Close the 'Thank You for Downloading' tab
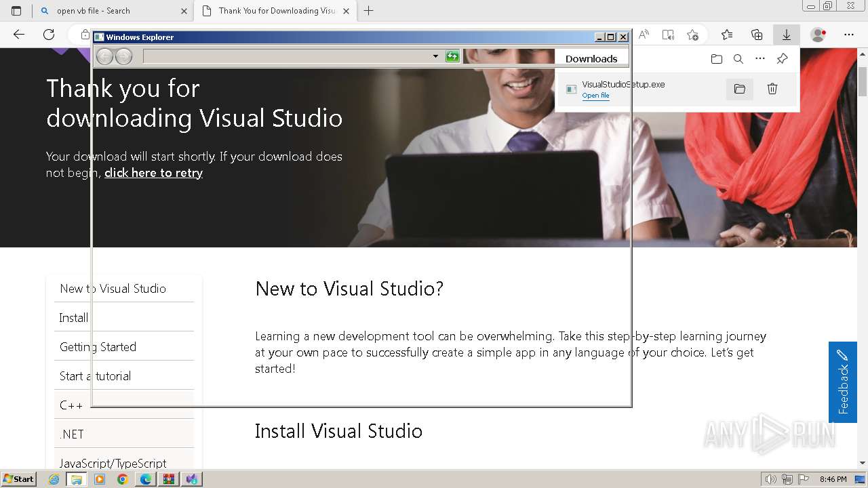This screenshot has width=868, height=488. click(346, 11)
